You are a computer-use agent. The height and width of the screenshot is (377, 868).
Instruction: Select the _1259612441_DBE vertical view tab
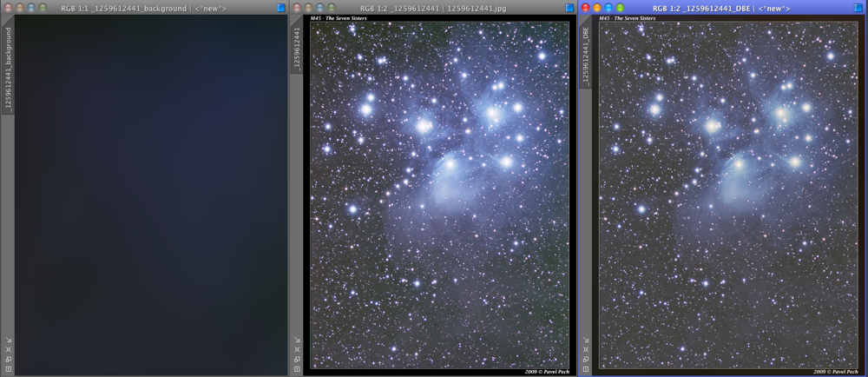point(586,56)
